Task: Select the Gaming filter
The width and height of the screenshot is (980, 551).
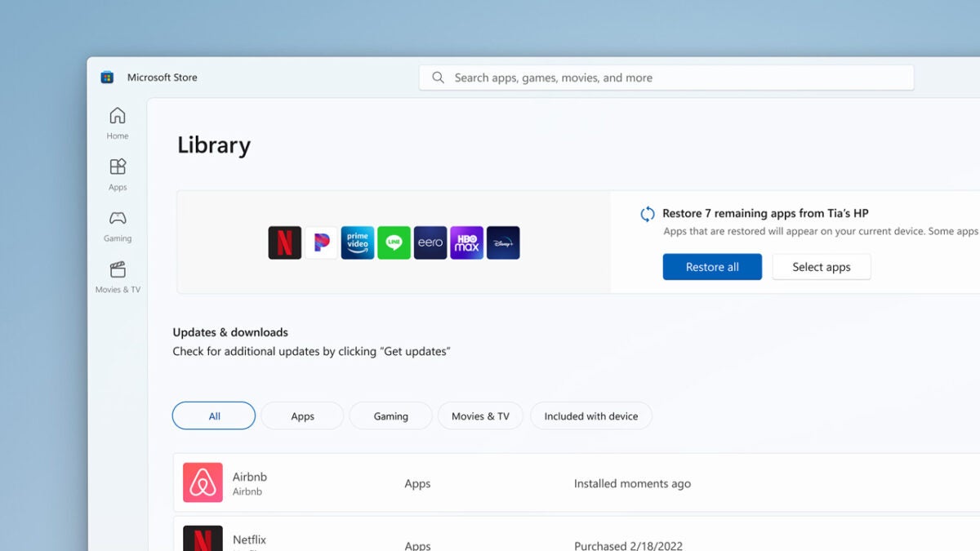Action: coord(390,415)
